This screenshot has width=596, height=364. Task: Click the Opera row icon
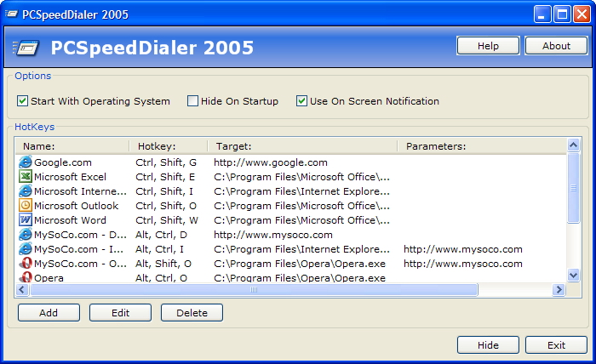click(25, 277)
